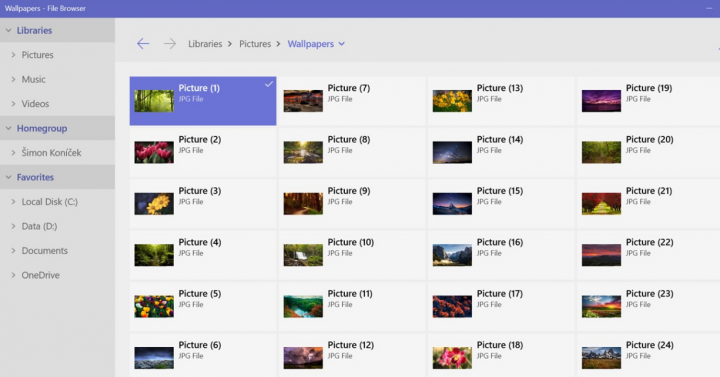Click the Libraries section heading text

click(x=34, y=30)
